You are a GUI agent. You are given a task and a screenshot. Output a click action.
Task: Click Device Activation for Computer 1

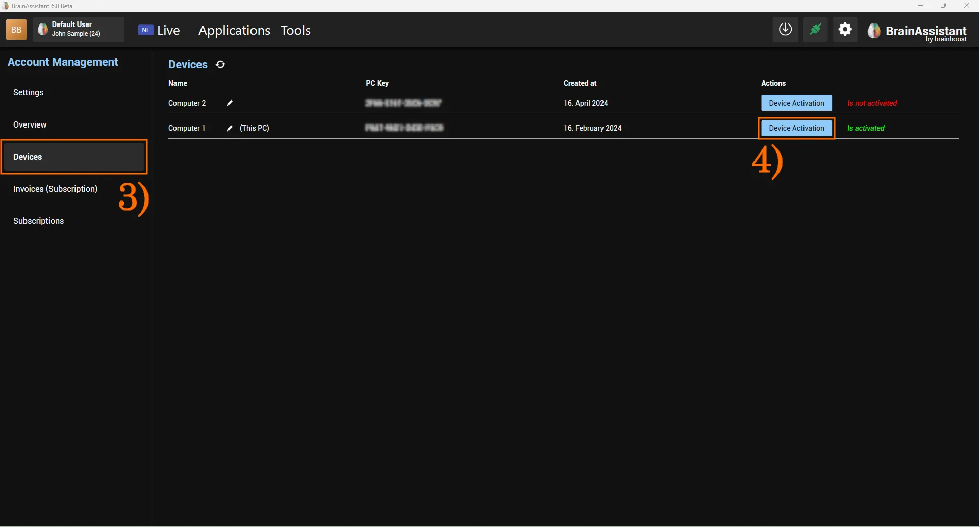point(796,128)
